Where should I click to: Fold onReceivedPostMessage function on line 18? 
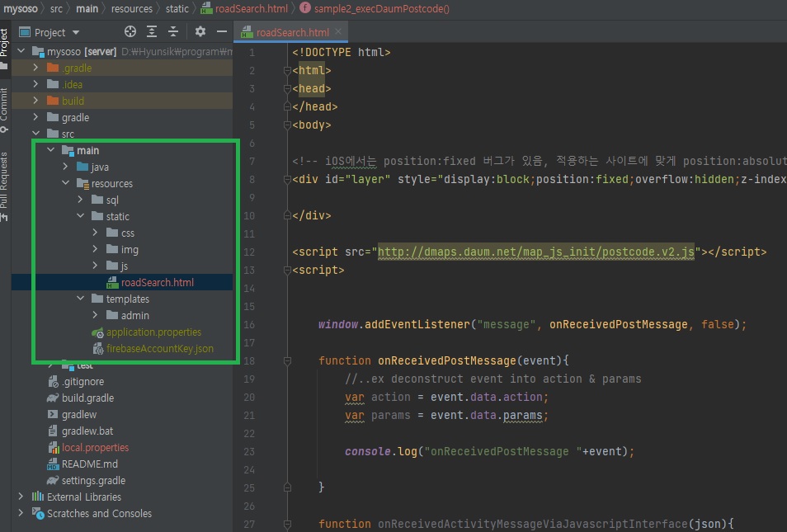pos(287,360)
